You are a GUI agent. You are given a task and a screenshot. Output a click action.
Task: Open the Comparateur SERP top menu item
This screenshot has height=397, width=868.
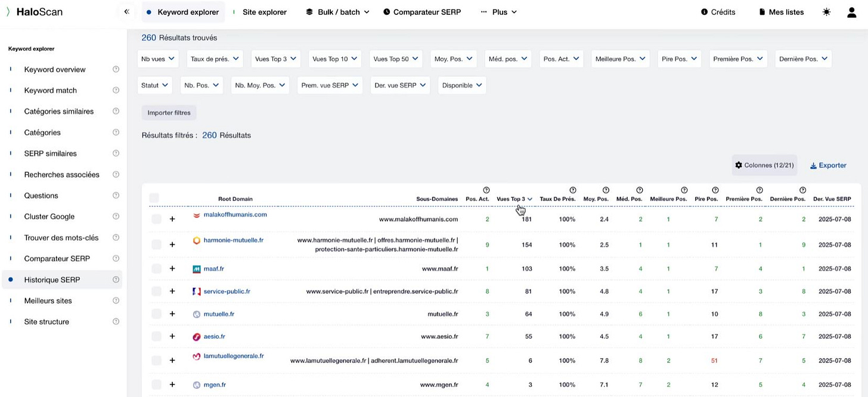point(422,12)
